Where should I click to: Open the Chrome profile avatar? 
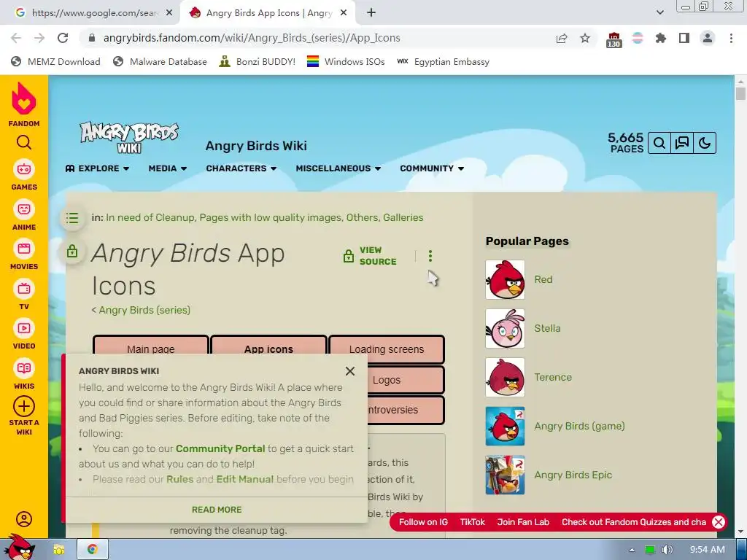pos(708,38)
